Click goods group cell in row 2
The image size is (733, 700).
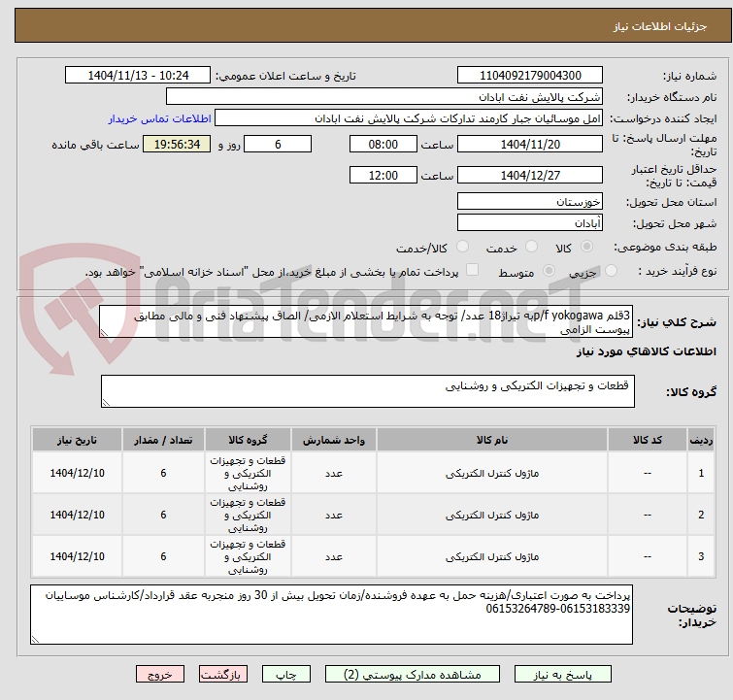point(248,515)
